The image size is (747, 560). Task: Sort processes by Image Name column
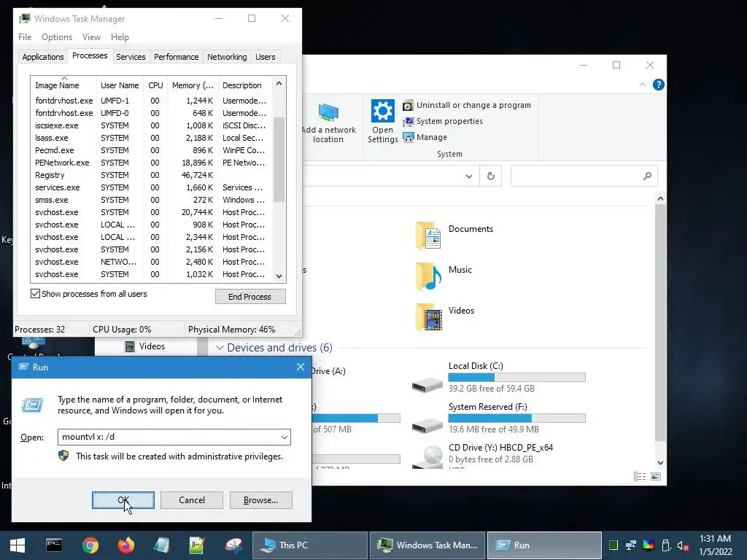63,85
